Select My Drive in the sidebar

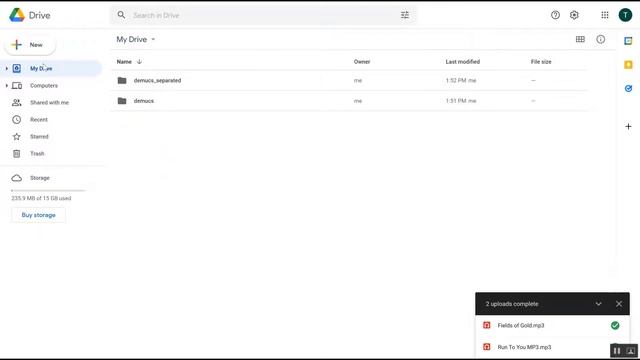pos(51,69)
